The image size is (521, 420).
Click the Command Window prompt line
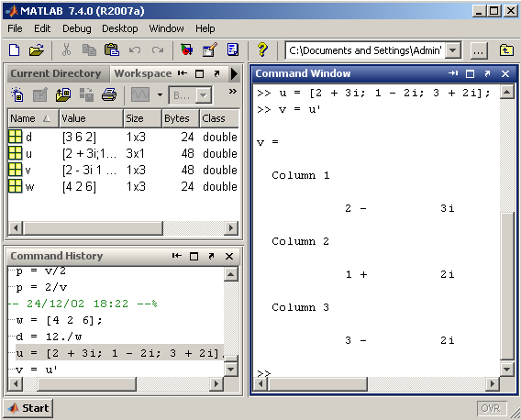[x=375, y=373]
